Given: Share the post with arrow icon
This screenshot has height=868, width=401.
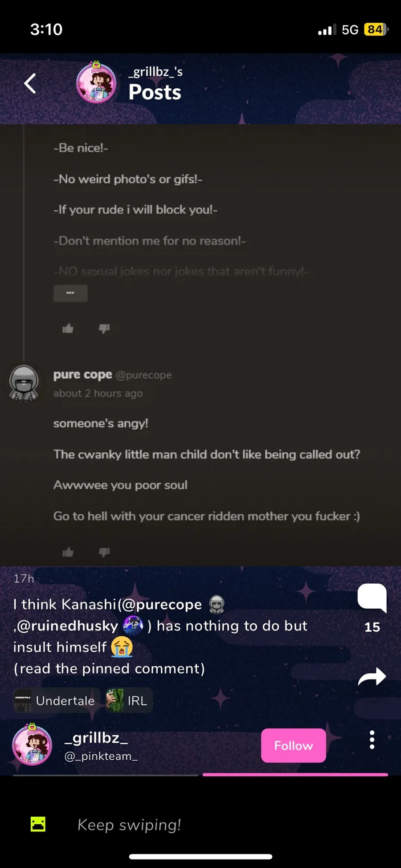Looking at the screenshot, I should (372, 676).
